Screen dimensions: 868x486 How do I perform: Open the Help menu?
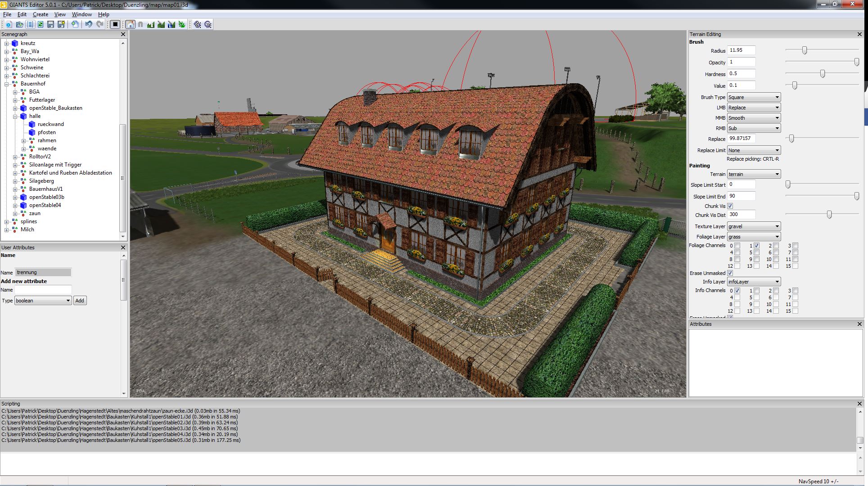tap(104, 14)
